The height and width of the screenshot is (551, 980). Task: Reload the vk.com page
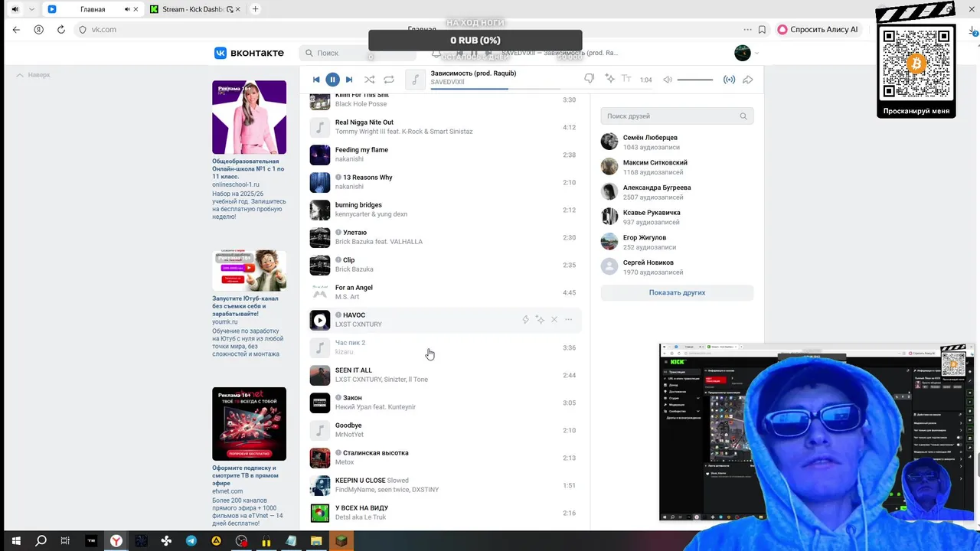click(x=60, y=29)
